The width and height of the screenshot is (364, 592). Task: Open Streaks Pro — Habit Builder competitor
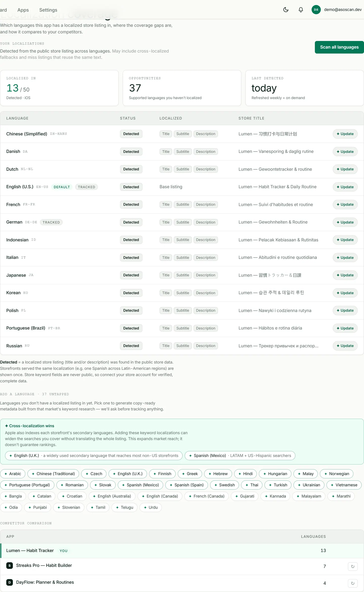tap(44, 565)
